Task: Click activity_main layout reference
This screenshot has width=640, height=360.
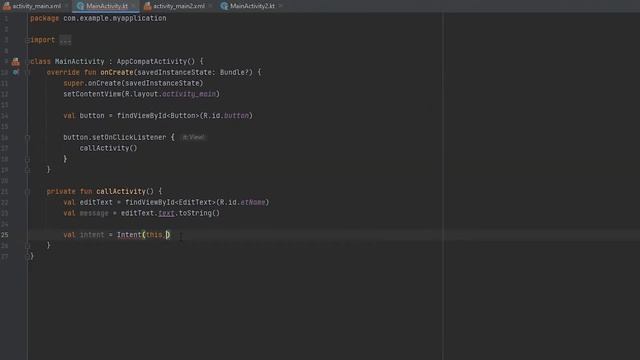Action: click(x=189, y=94)
